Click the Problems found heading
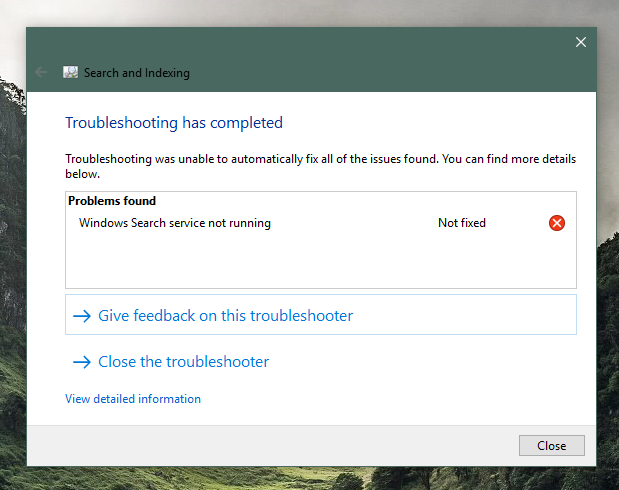Screen dimensions: 619x490 tap(112, 201)
